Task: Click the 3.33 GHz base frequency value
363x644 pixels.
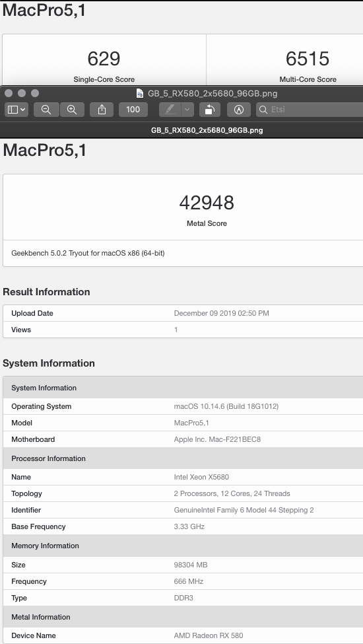Action: (189, 526)
